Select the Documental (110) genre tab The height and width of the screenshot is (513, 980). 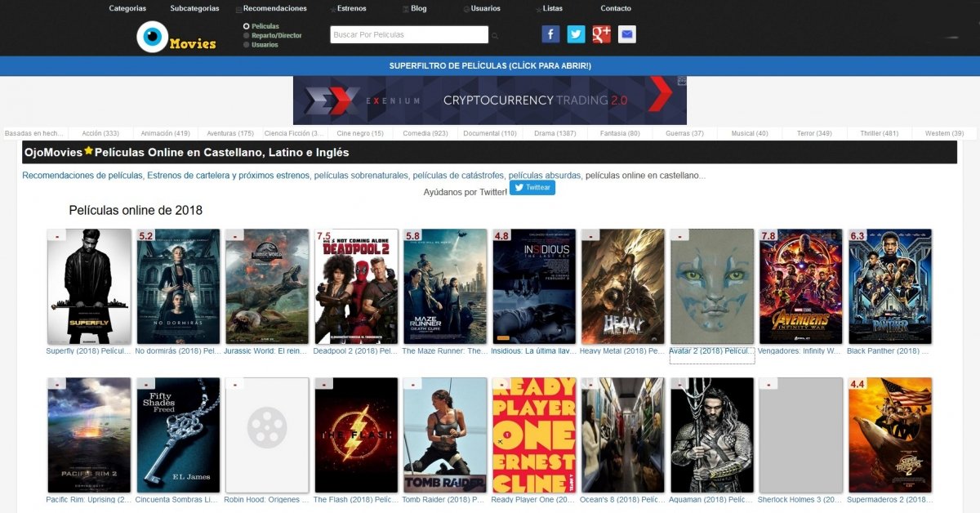pos(490,133)
